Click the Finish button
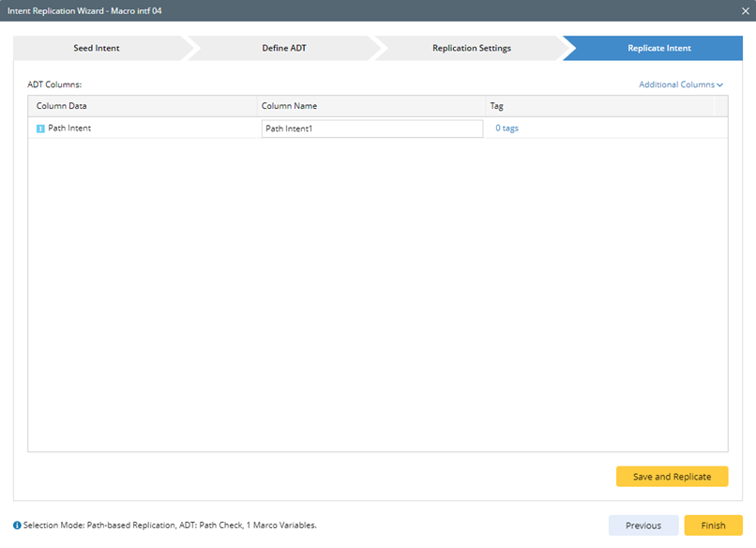The height and width of the screenshot is (548, 756). coord(713,525)
